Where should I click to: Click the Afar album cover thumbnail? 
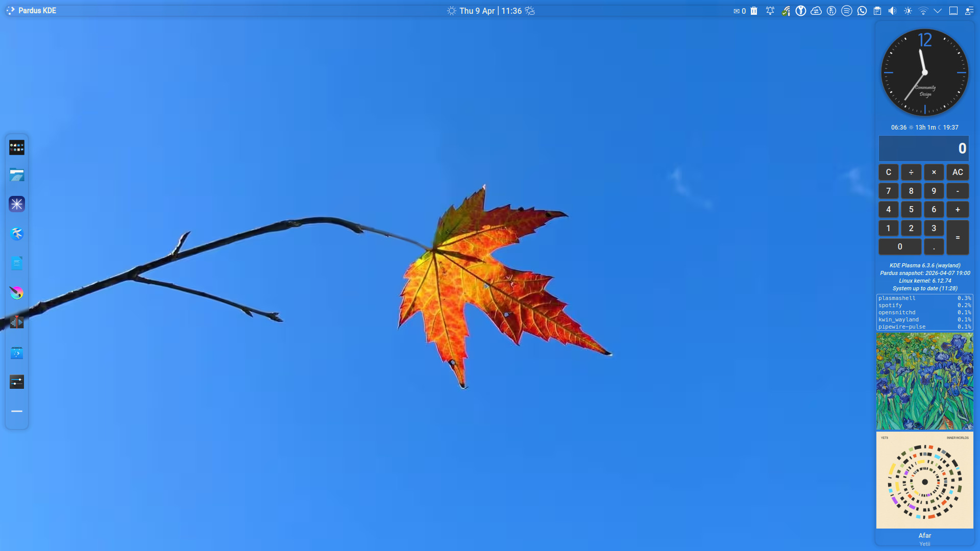pyautogui.click(x=924, y=480)
